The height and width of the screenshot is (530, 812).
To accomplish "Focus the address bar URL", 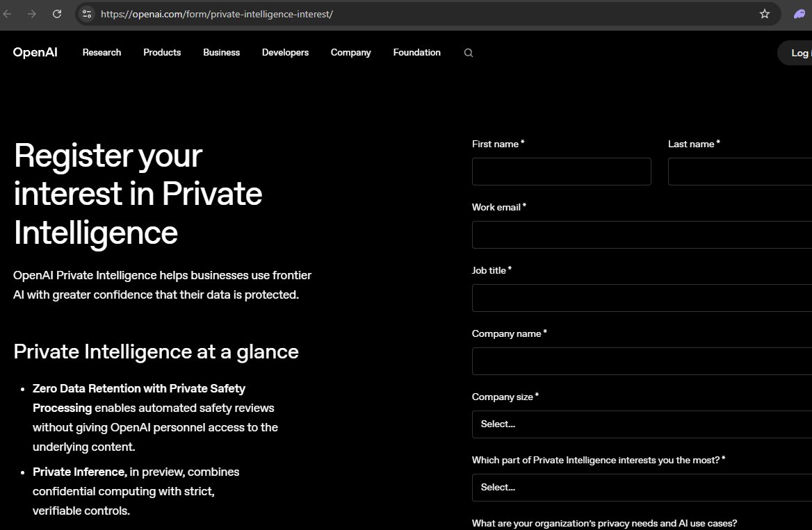I will coord(217,14).
